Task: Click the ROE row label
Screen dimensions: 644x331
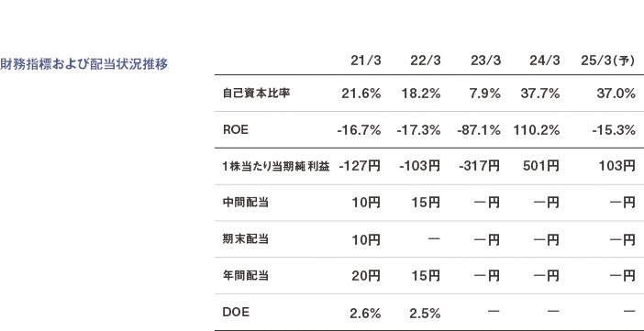Action: 236,130
